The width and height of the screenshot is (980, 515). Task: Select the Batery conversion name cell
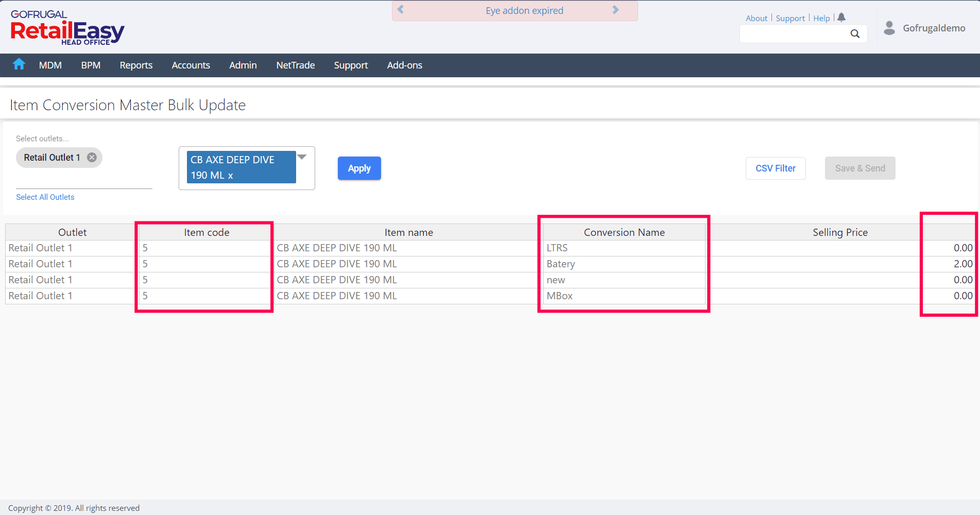[x=624, y=264]
